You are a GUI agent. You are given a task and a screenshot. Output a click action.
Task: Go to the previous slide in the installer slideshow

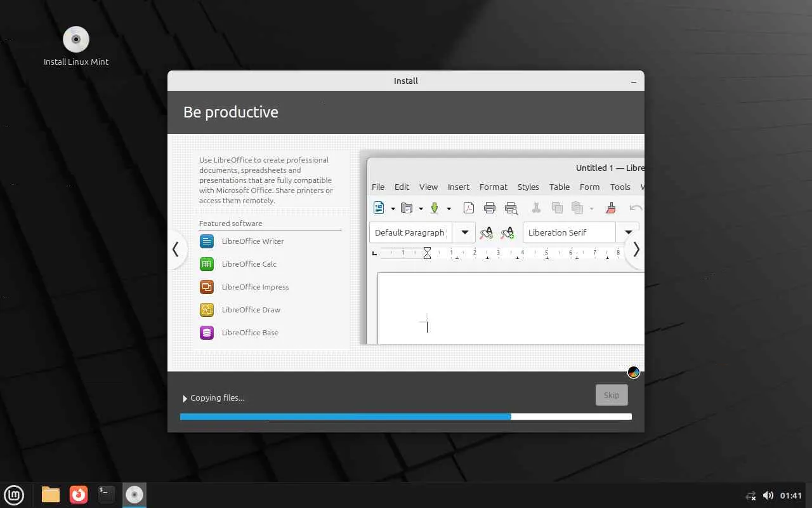[x=176, y=250]
